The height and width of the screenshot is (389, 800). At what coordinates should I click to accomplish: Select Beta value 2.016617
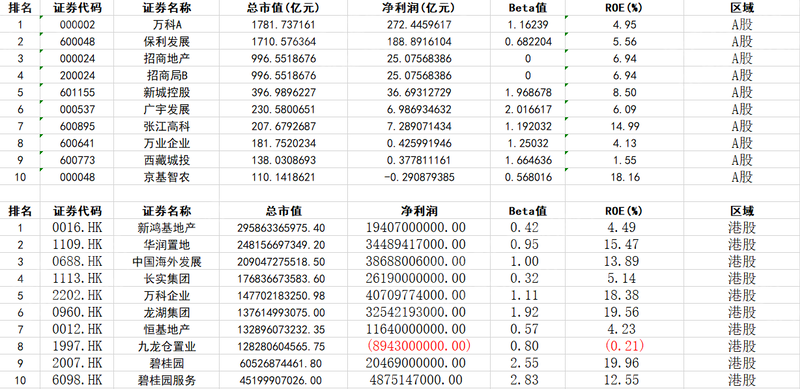[528, 109]
